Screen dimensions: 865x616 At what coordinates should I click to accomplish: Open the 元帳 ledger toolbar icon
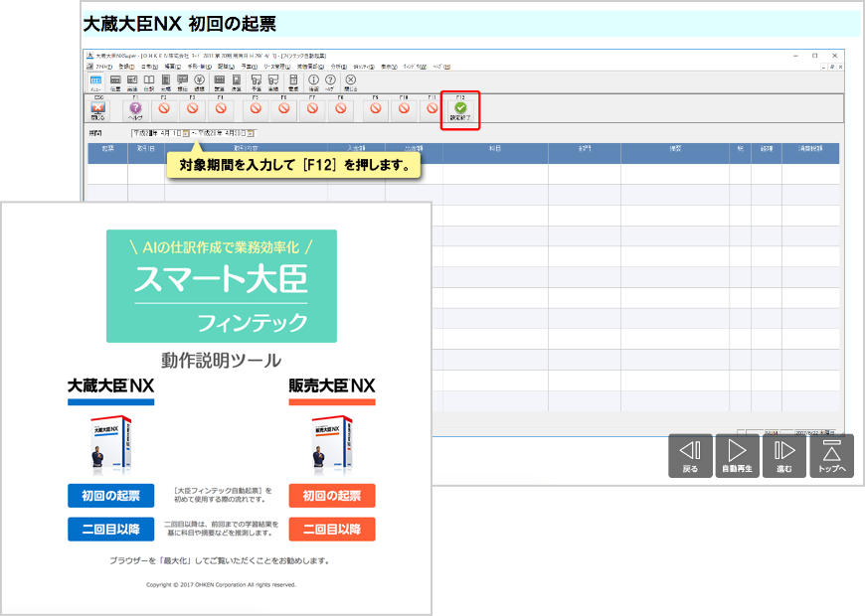[x=165, y=82]
